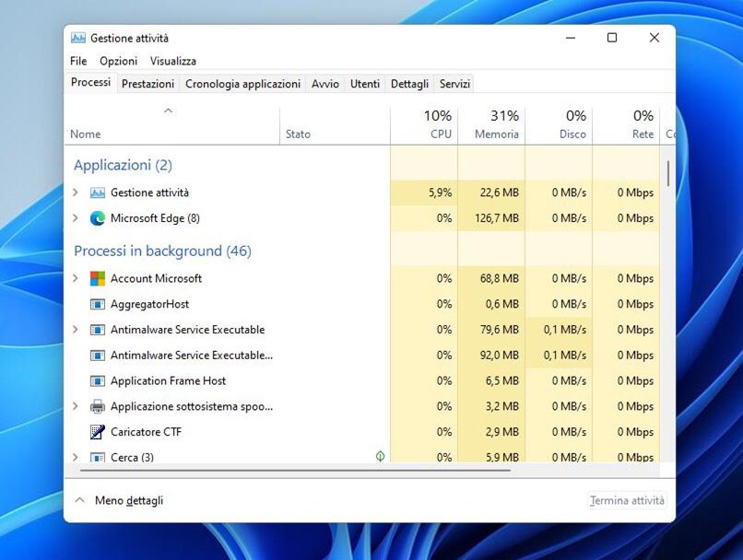The height and width of the screenshot is (560, 743).
Task: Click the 22,6 MB memory cell
Action: [x=491, y=192]
